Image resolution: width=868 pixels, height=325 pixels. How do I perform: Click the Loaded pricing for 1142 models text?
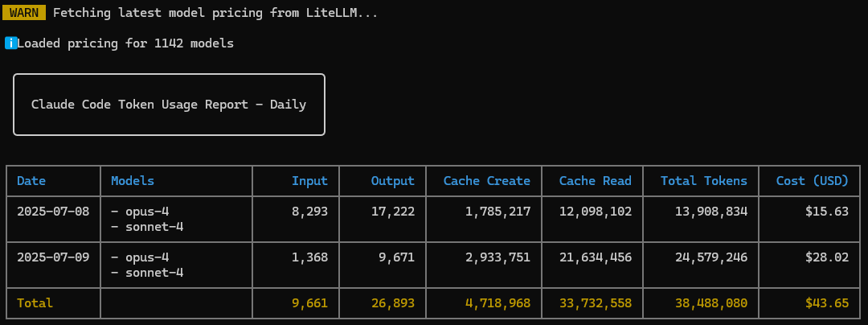(x=125, y=43)
